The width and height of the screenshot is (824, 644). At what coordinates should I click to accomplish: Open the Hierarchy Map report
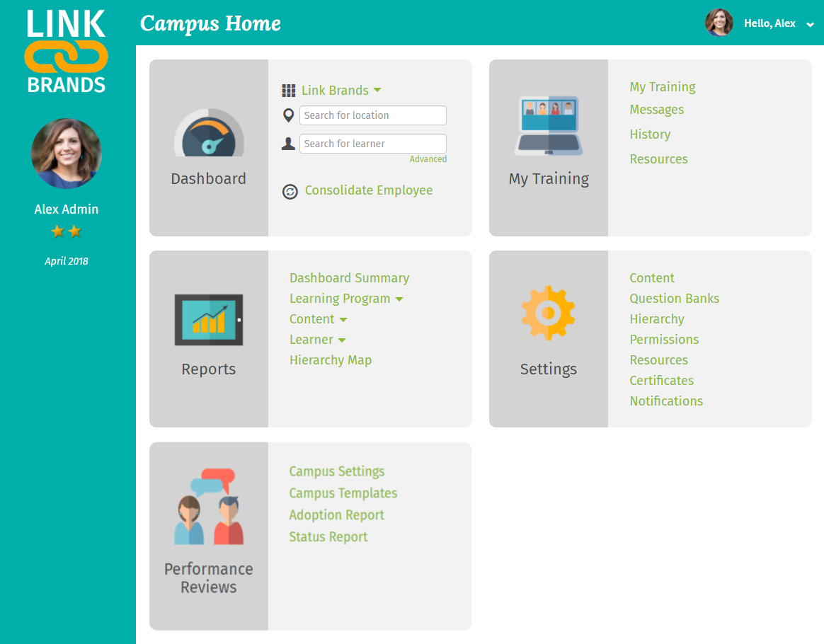click(x=330, y=360)
